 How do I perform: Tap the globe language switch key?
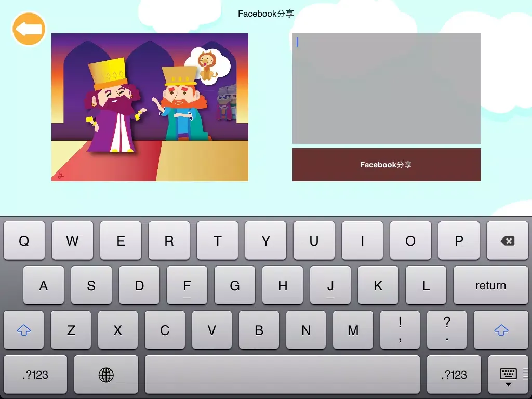106,375
